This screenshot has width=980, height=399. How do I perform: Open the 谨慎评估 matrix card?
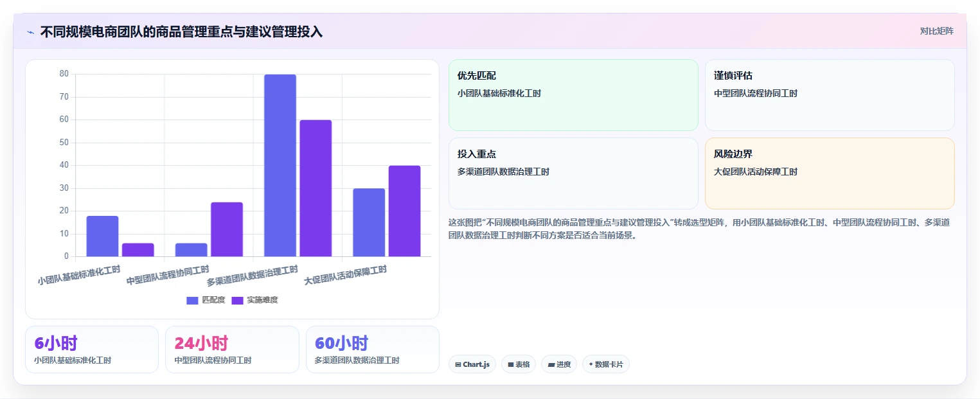point(830,95)
